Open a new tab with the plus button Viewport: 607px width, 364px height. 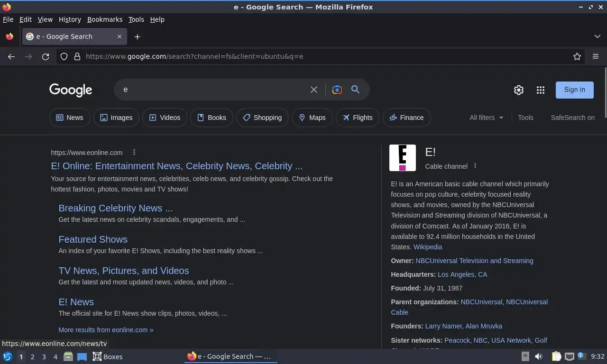pos(137,36)
